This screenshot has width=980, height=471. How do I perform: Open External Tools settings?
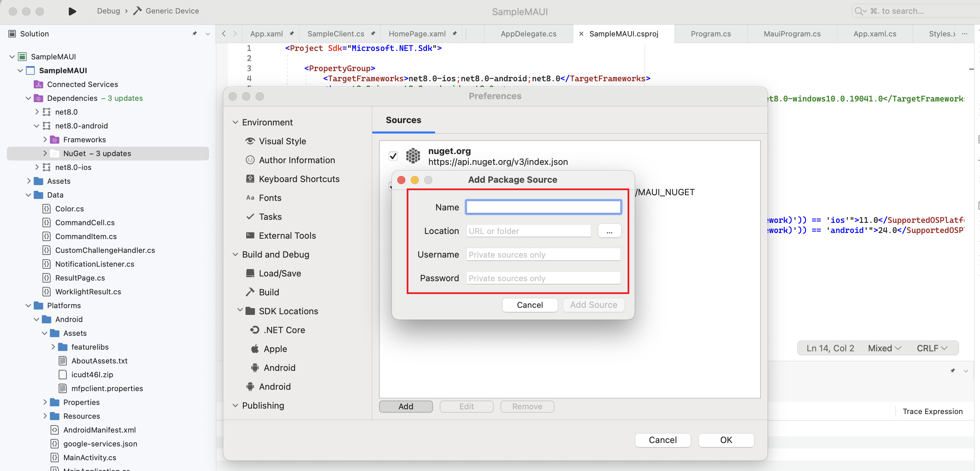tap(287, 235)
